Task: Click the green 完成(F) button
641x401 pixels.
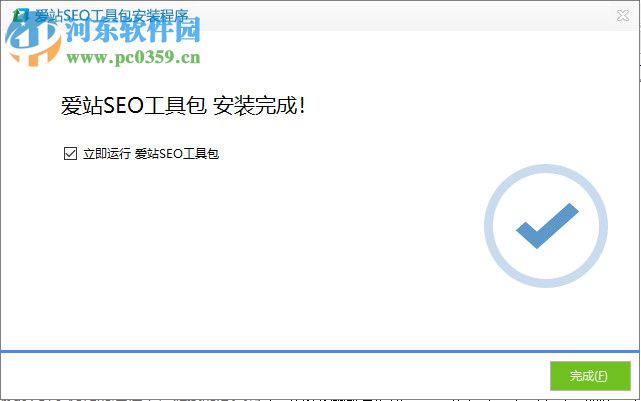Action: point(590,376)
